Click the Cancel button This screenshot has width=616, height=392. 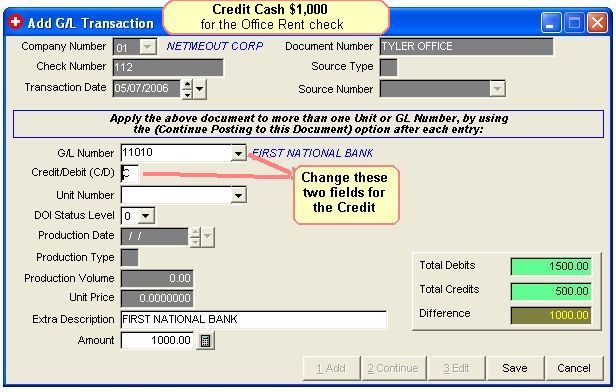574,368
